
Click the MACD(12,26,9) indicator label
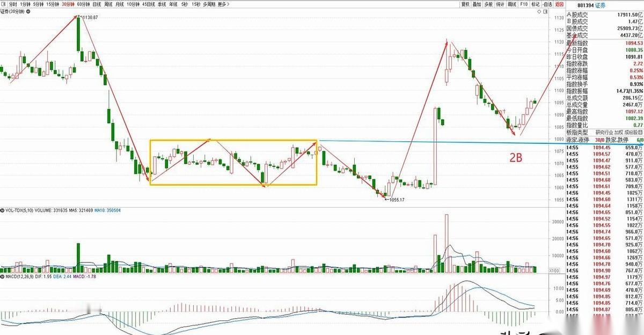coord(19,276)
